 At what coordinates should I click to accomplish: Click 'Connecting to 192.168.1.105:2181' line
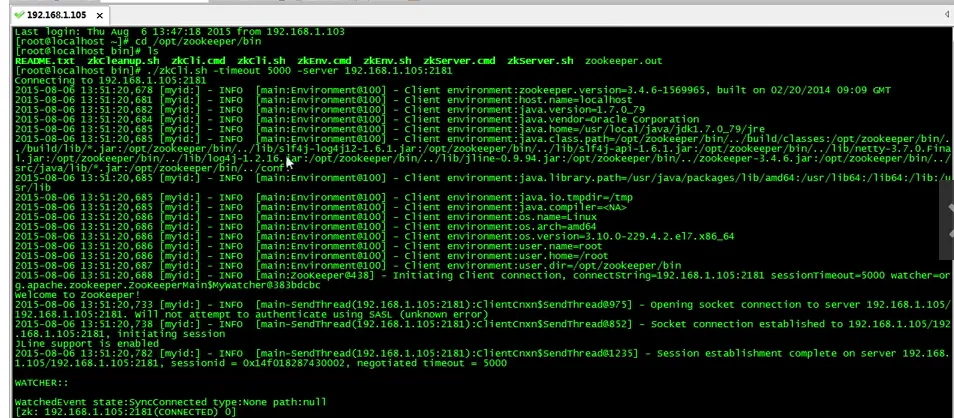[x=111, y=80]
